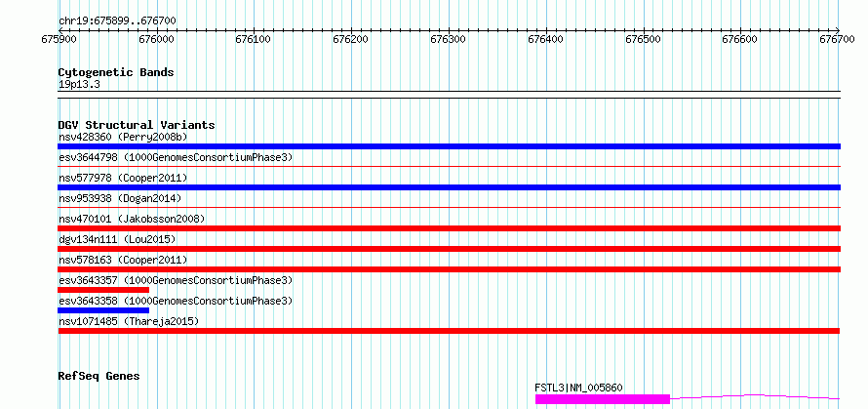The width and height of the screenshot is (868, 409).
Task: Click the nsv1071485 (Thareja2015) label
Action: pos(129,321)
